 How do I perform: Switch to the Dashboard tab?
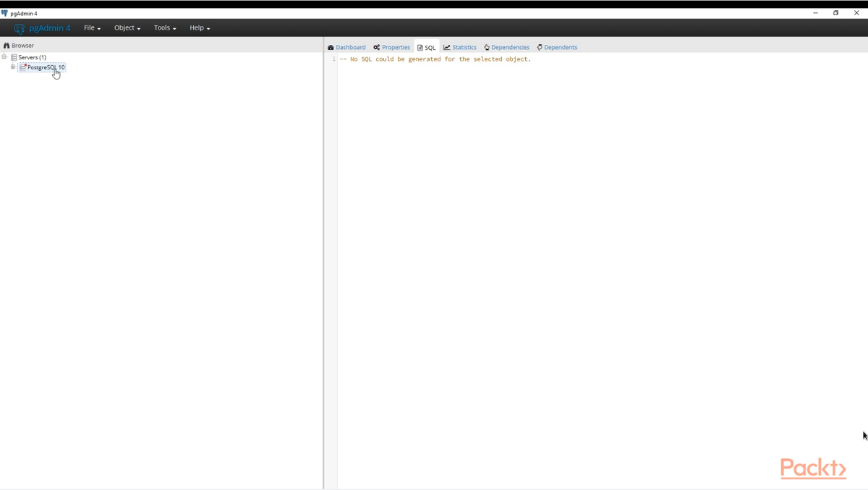pyautogui.click(x=346, y=47)
